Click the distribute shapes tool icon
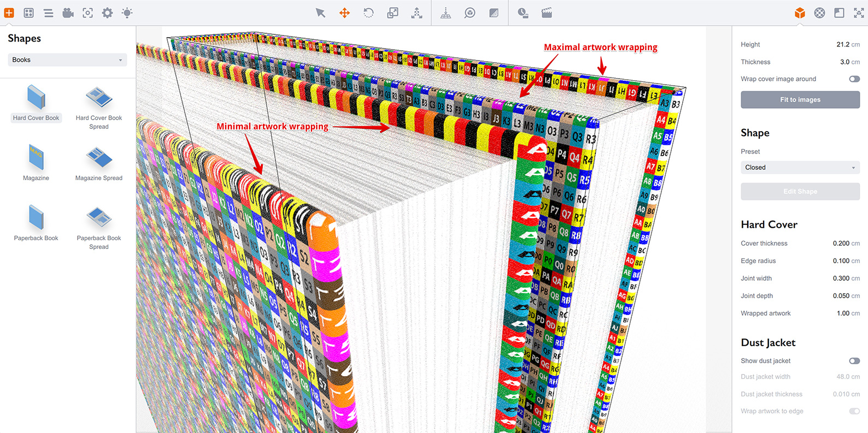The image size is (868, 433). coord(417,13)
